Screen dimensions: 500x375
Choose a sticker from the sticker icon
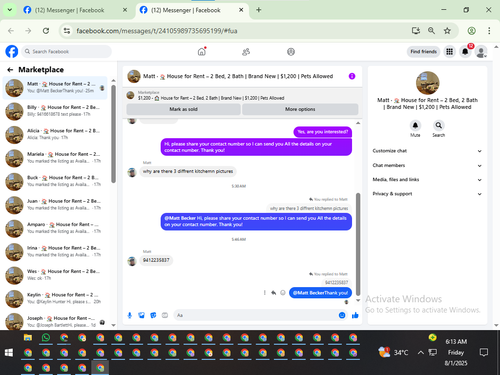pyautogui.click(x=153, y=315)
